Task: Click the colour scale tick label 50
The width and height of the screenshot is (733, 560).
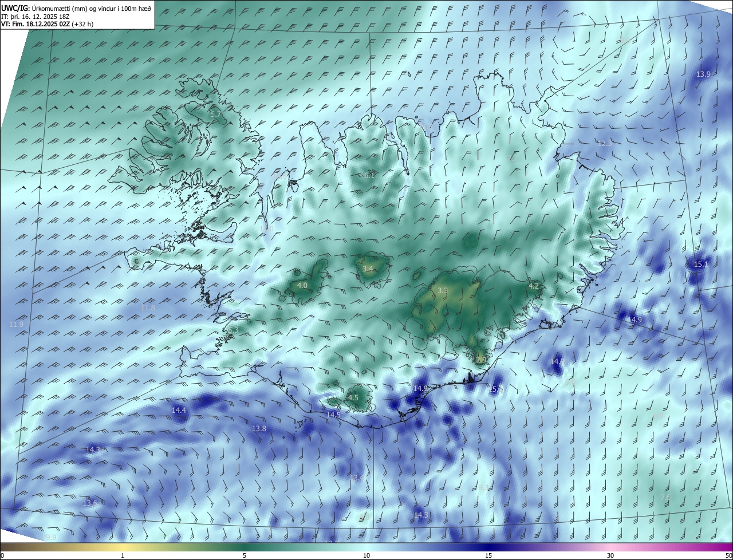Action: (x=728, y=555)
